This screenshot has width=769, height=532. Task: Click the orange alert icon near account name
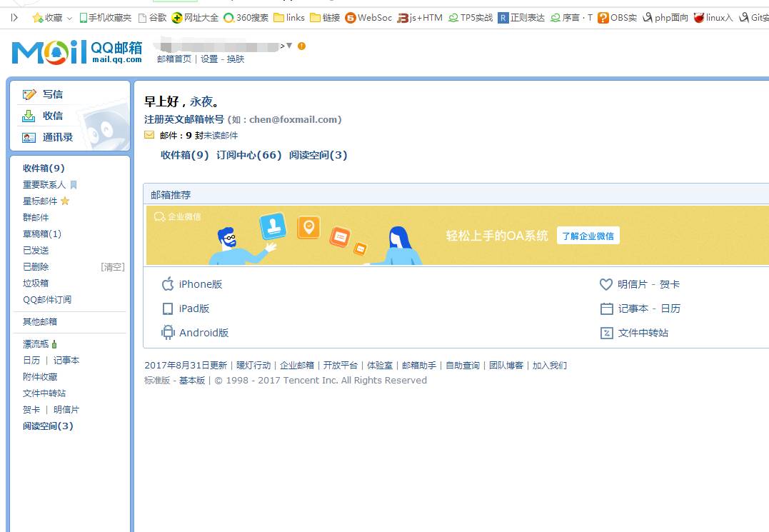tap(301, 46)
